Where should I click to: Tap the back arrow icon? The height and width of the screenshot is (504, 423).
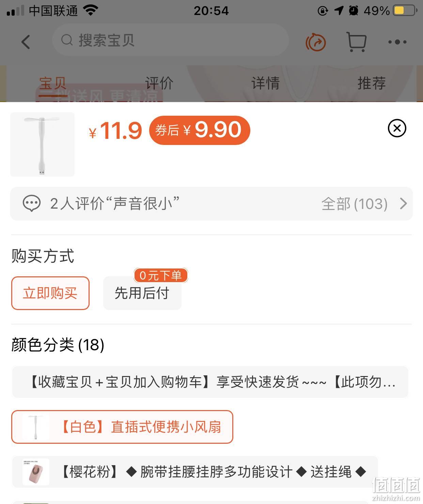[x=26, y=42]
